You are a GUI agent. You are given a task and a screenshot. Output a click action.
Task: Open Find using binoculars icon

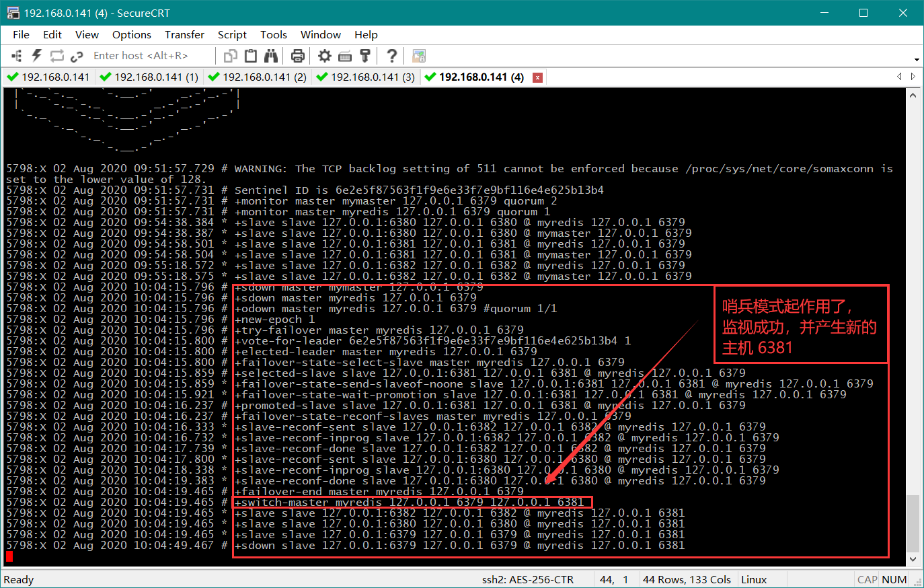click(271, 56)
